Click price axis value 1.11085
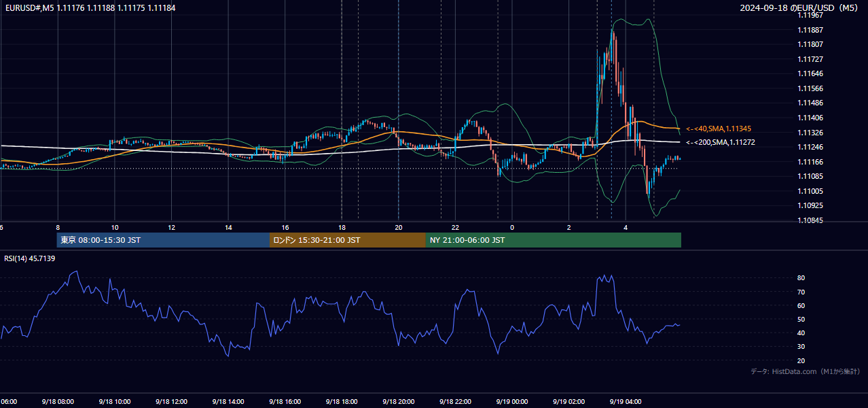Image resolution: width=868 pixels, height=408 pixels. click(810, 176)
